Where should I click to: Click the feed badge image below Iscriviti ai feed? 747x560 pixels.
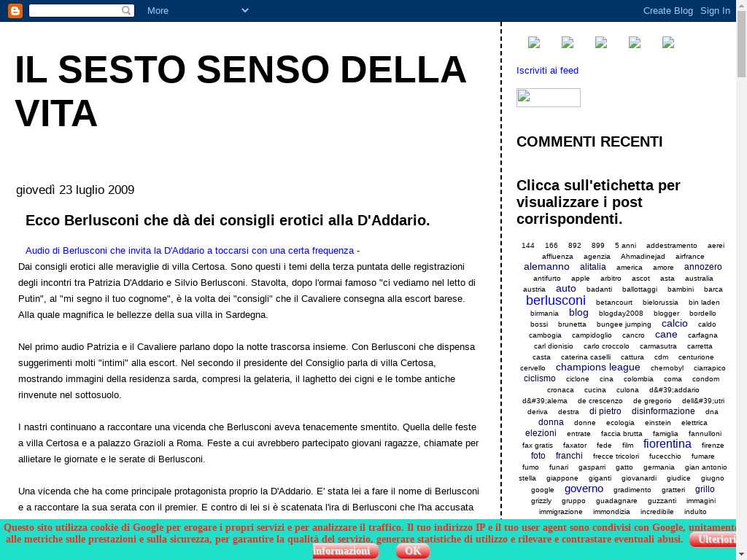coord(548,98)
